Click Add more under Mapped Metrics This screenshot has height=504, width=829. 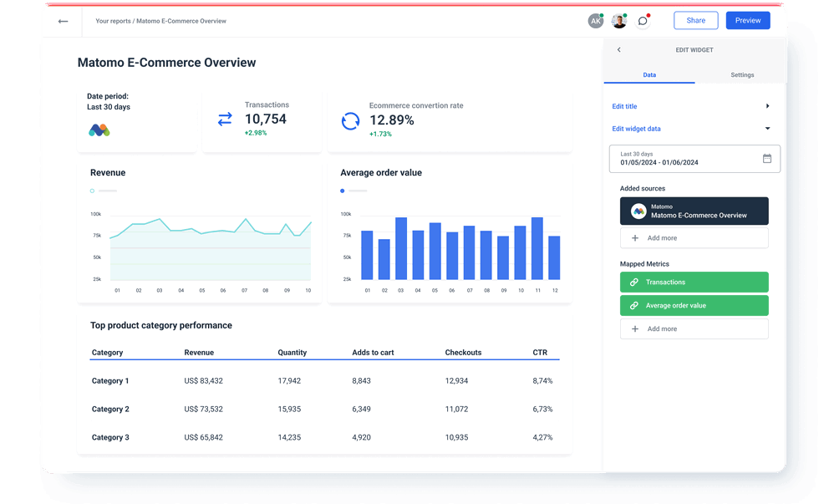[694, 328]
